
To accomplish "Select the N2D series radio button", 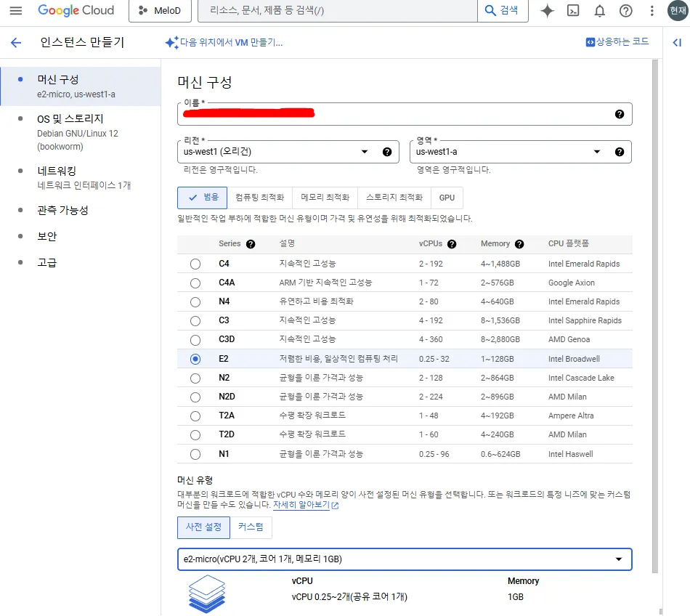I will point(195,397).
